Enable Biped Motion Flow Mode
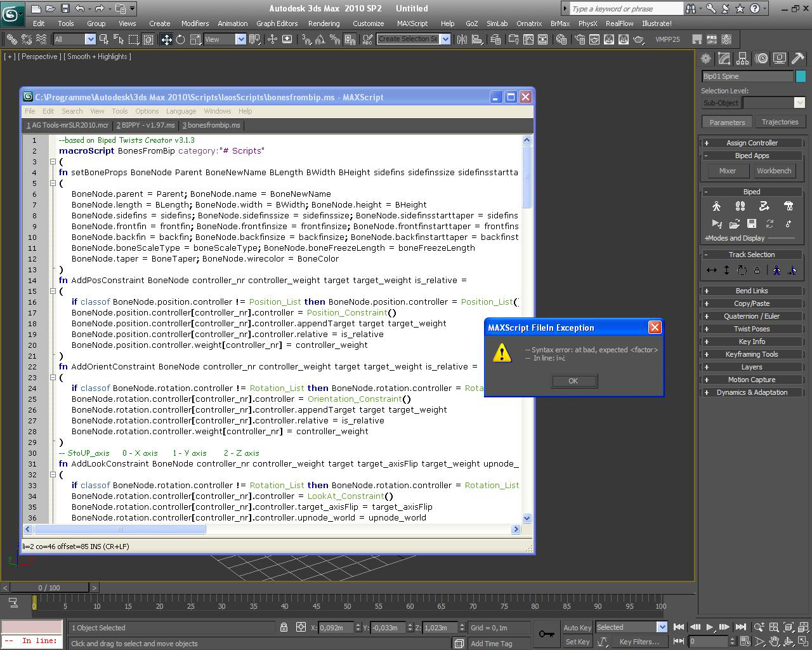 (764, 206)
